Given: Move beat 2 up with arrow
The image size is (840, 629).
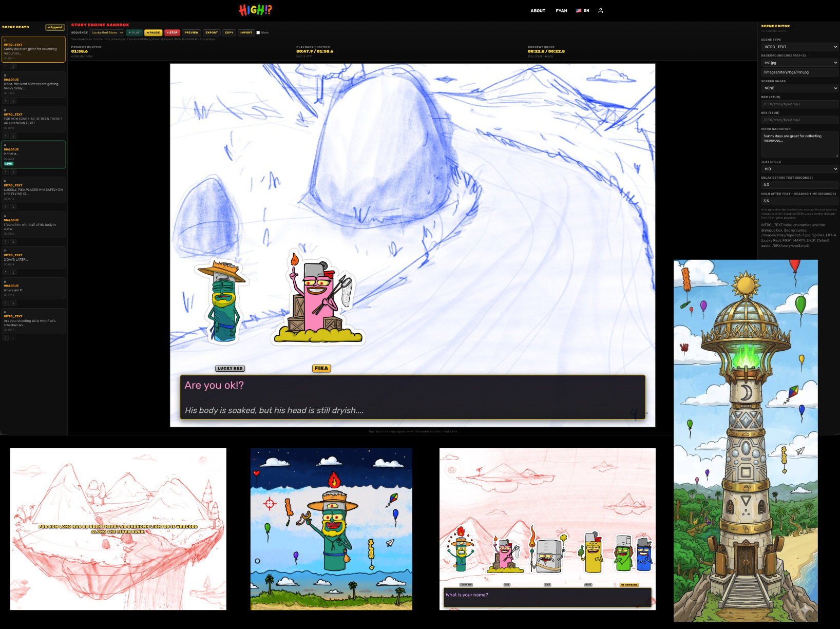Looking at the screenshot, I should pyautogui.click(x=6, y=101).
